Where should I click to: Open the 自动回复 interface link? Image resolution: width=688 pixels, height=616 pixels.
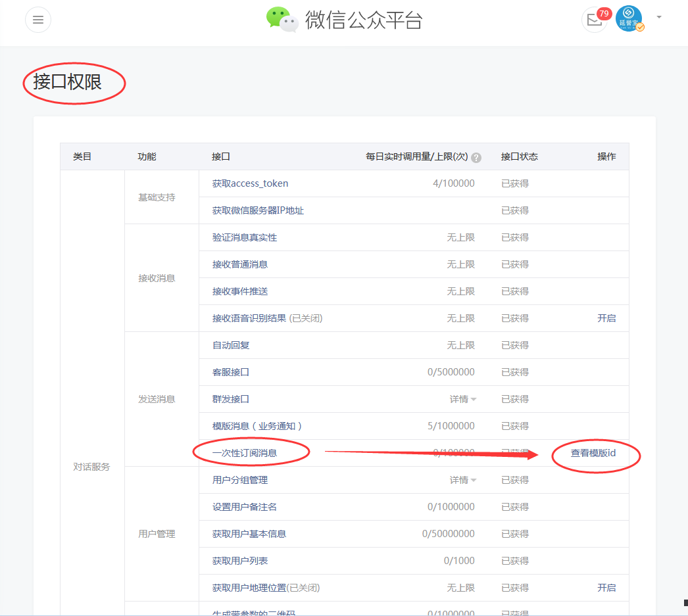click(x=231, y=345)
